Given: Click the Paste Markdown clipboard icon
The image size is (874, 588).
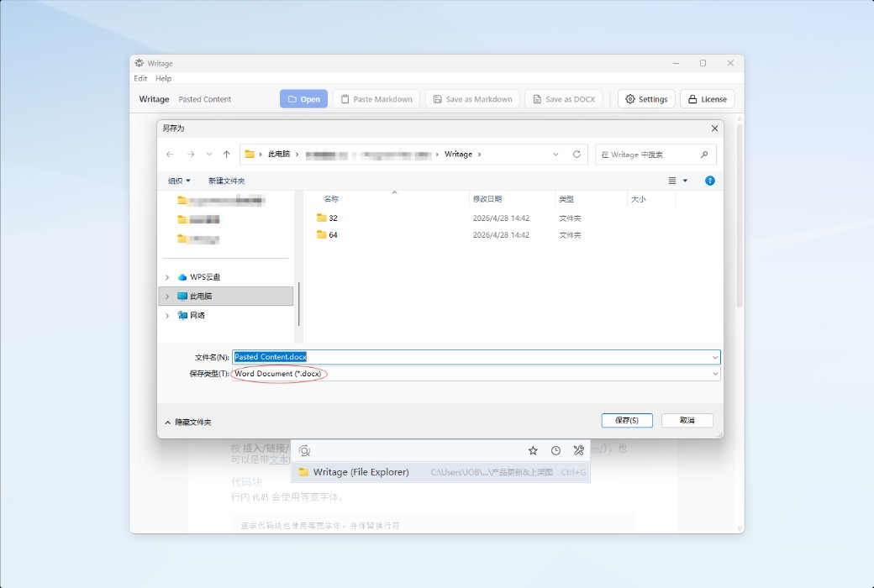Looking at the screenshot, I should click(x=345, y=98).
